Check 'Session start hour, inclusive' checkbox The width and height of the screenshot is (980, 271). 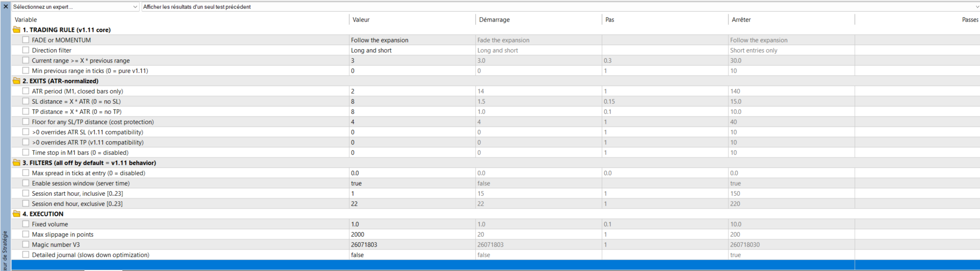26,193
